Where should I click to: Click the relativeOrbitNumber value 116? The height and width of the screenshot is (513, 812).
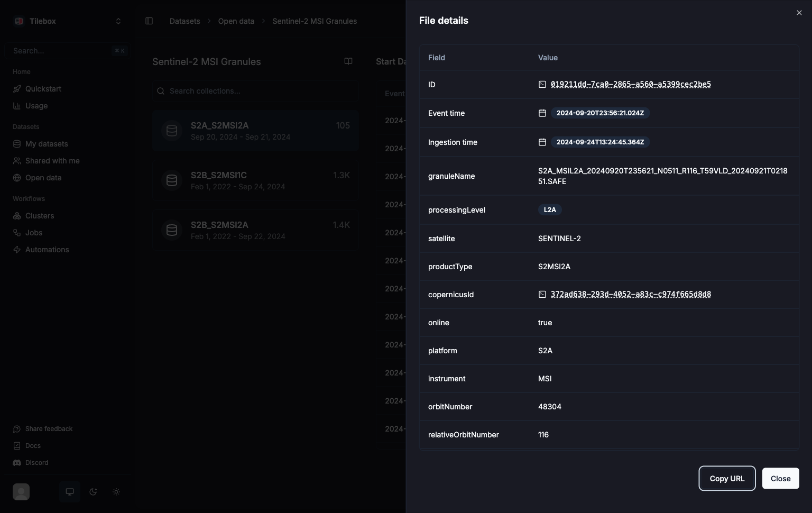pos(543,435)
